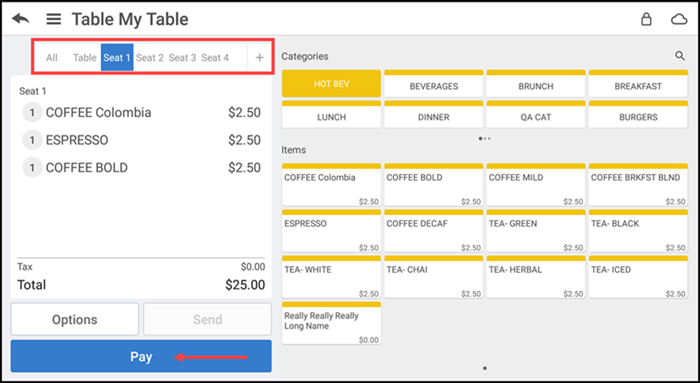Add COFFEE BOLD from Items grid
Viewport: 700px width, 383px height.
(433, 185)
